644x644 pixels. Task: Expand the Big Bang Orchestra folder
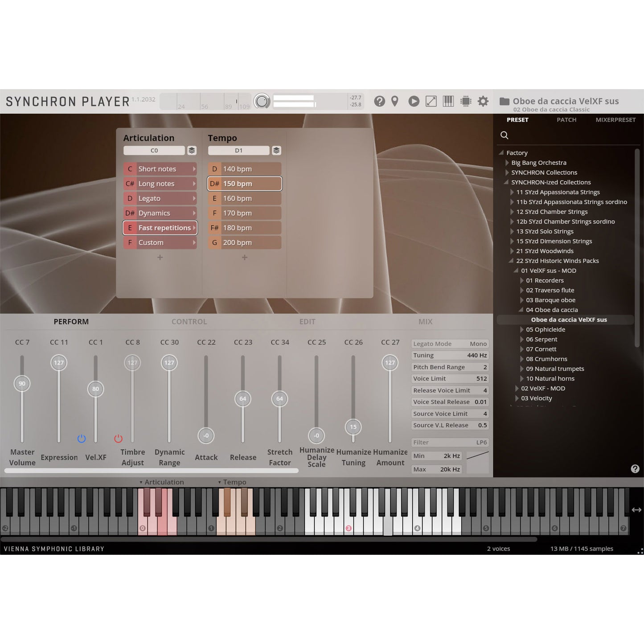pos(507,163)
